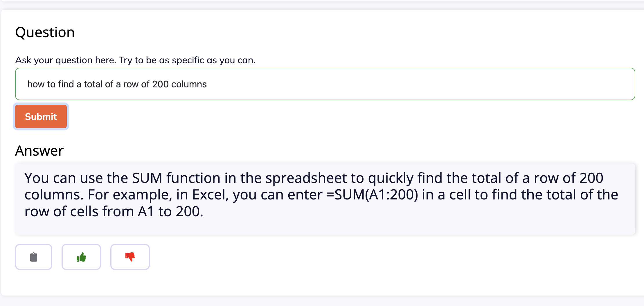Focus the question input field

tap(325, 84)
